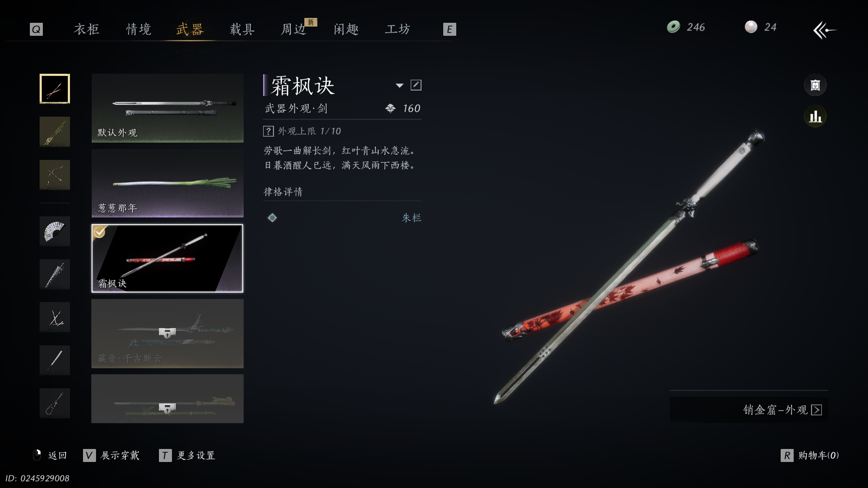Select the 葱葱那年 scallion skin thumbnail
The width and height of the screenshot is (868, 488).
pos(168,183)
